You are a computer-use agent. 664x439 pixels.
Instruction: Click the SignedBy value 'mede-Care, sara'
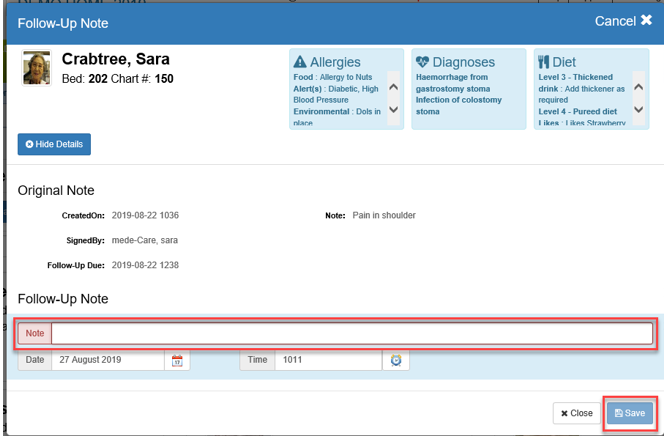point(145,240)
